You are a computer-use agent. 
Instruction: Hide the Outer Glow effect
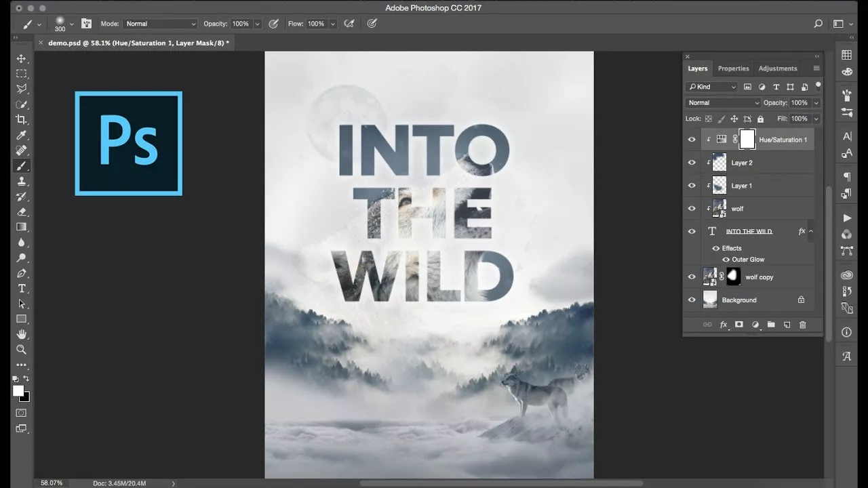click(726, 260)
